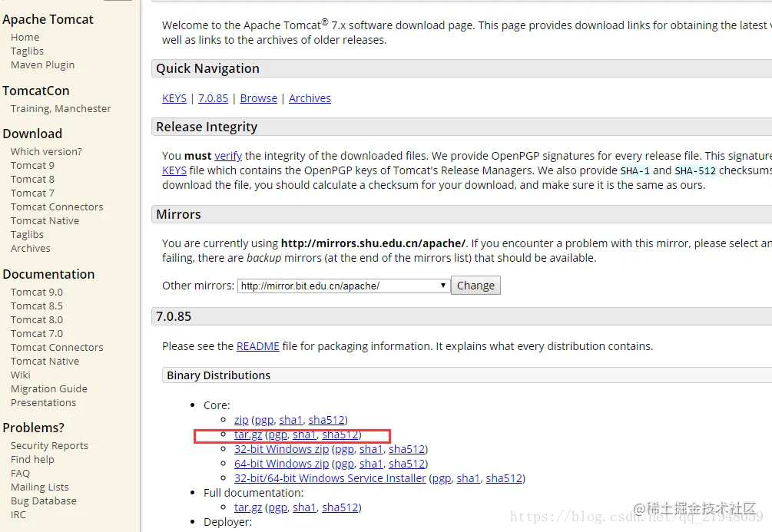Click Archives in Quick Navigation

[310, 98]
